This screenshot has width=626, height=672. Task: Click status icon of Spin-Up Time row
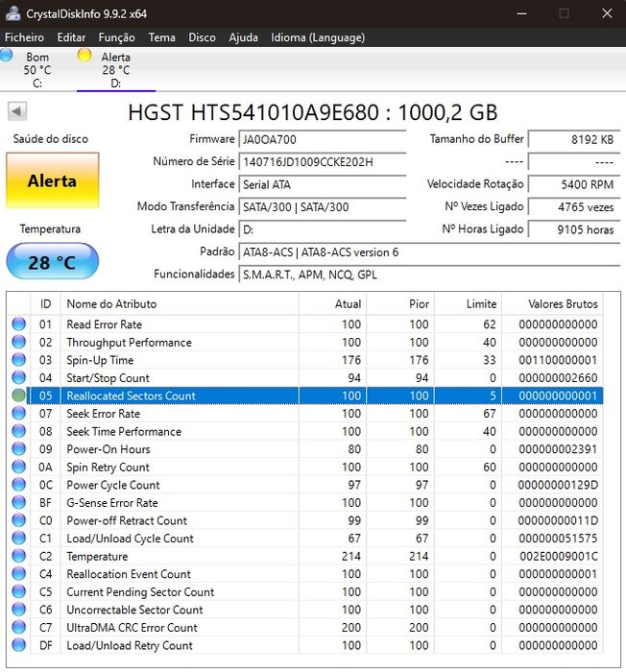point(18,360)
